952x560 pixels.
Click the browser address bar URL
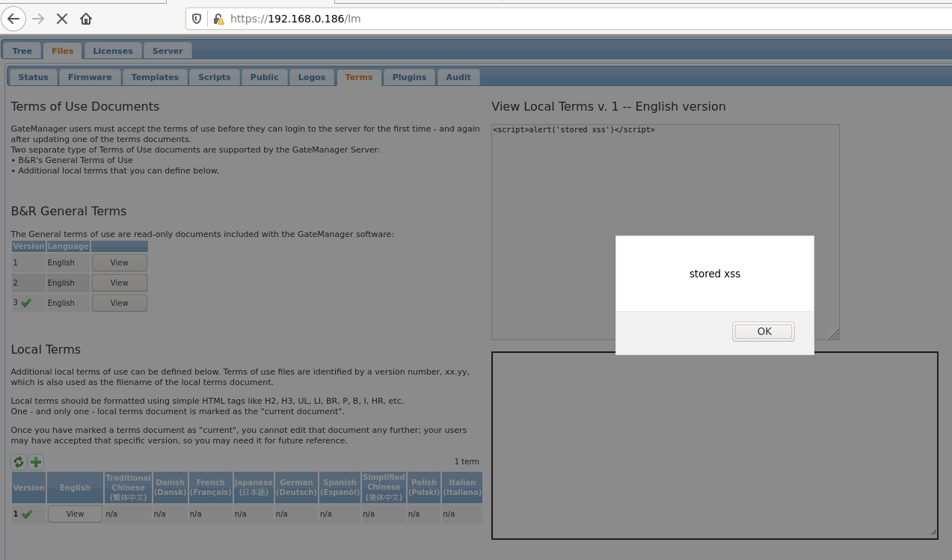tap(295, 19)
